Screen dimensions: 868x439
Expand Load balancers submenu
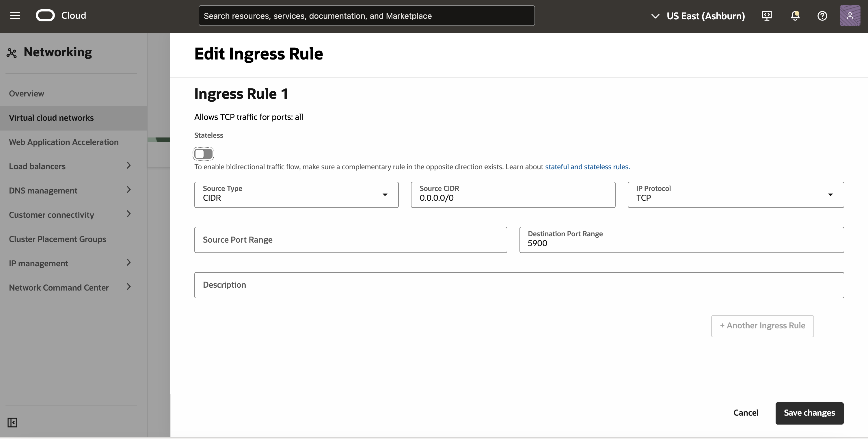click(128, 165)
